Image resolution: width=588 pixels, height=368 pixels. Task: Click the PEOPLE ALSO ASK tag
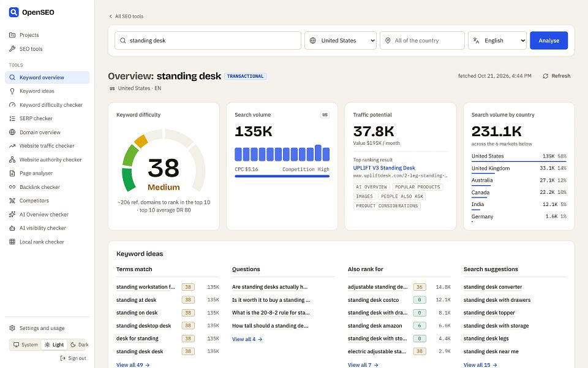tap(402, 196)
